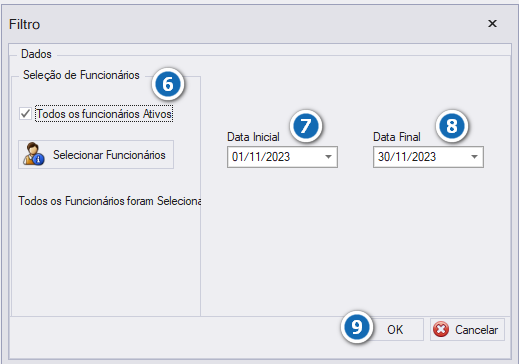
Task: Open Selecionar Funcionários employee picker
Action: (x=96, y=154)
